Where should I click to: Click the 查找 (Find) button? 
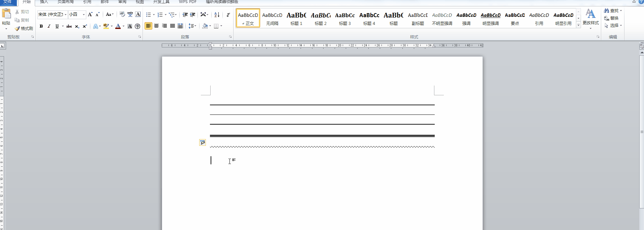coord(613,11)
